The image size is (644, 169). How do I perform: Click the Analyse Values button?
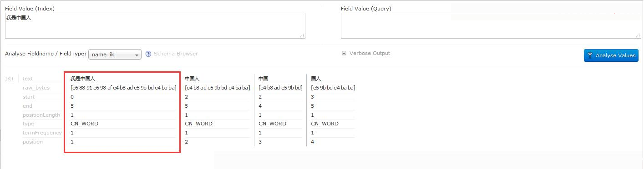click(611, 55)
